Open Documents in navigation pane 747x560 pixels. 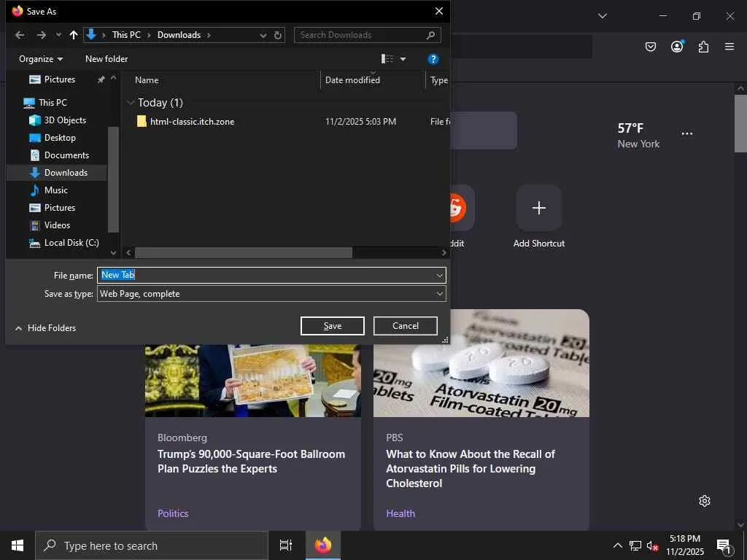coord(66,155)
